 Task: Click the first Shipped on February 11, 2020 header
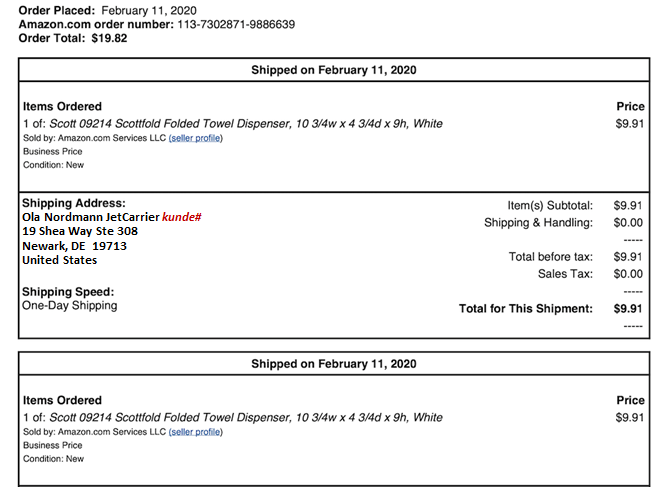point(334,70)
